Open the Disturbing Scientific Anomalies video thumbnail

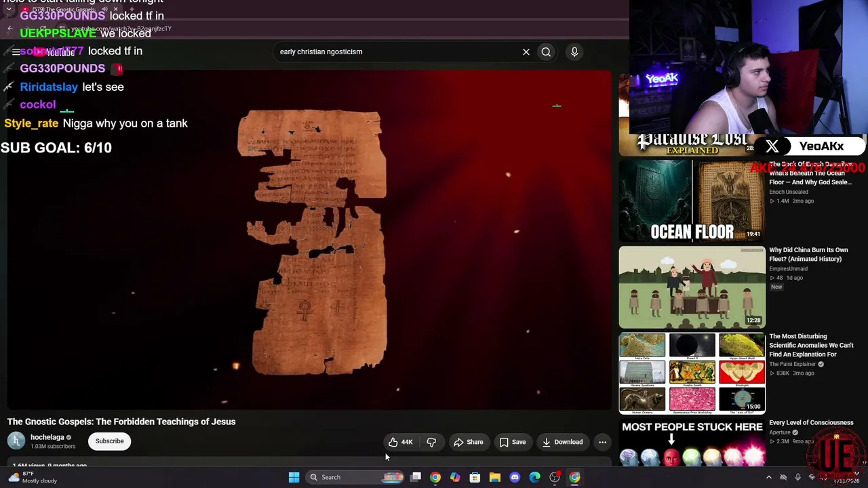coord(692,373)
